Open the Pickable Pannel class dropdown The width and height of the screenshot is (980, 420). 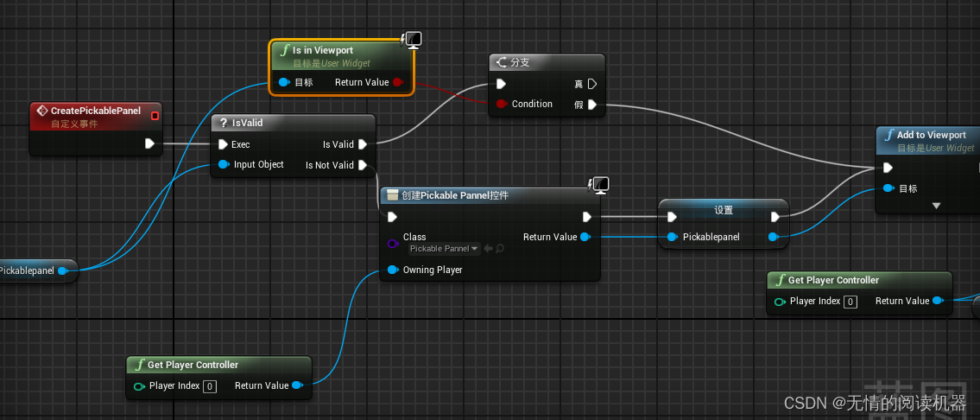(445, 249)
